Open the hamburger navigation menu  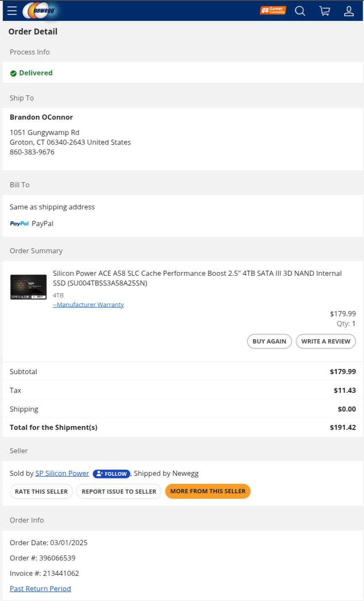[x=12, y=11]
